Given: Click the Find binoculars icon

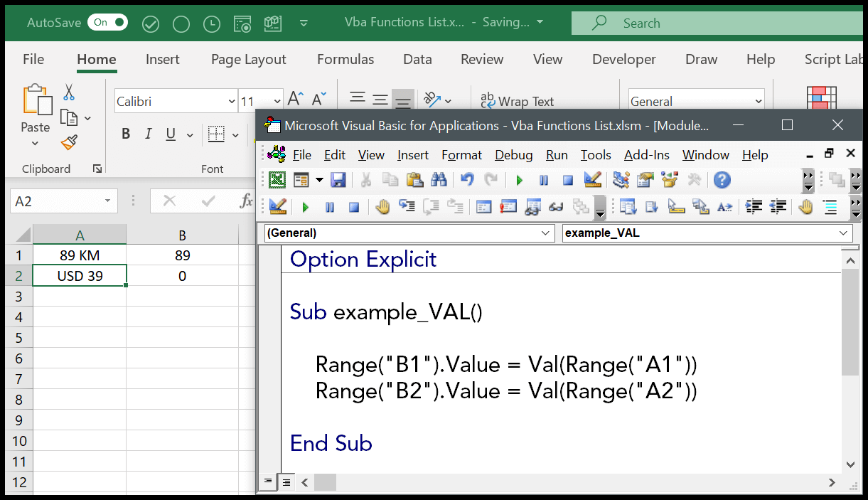Looking at the screenshot, I should pos(439,180).
